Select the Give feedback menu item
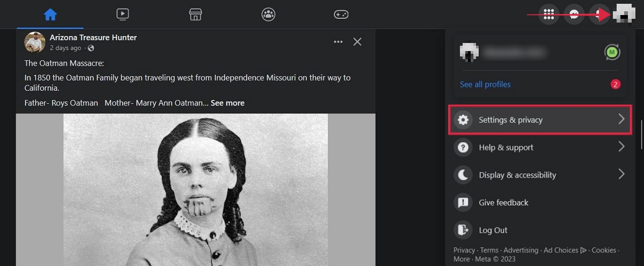Screen dimensions: 644x266 pos(538,203)
